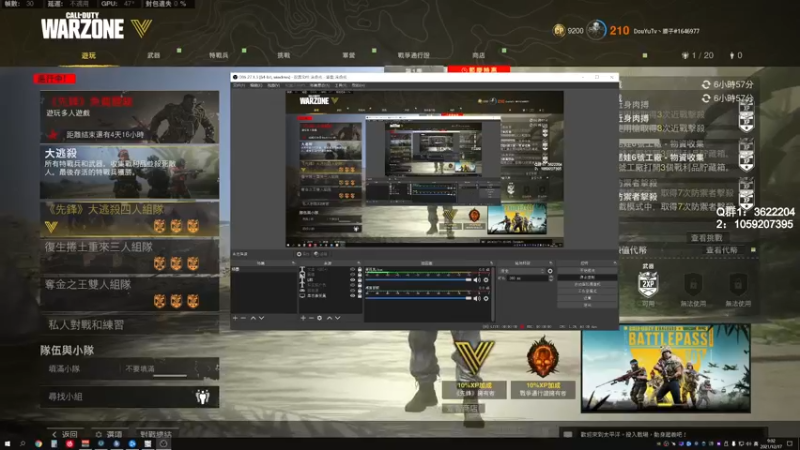
Task: Move source up in OBS Sources panel
Action: click(329, 318)
